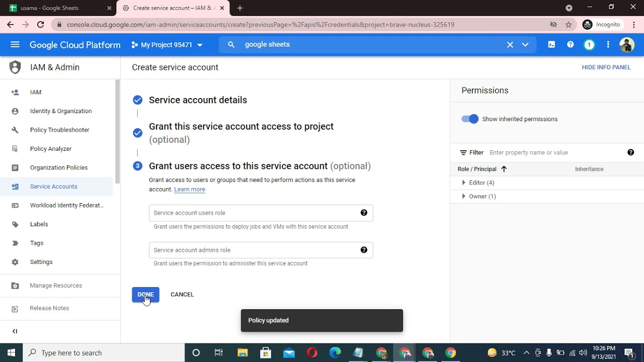
Task: Click the Filter icon in Permissions panel
Action: pyautogui.click(x=463, y=152)
